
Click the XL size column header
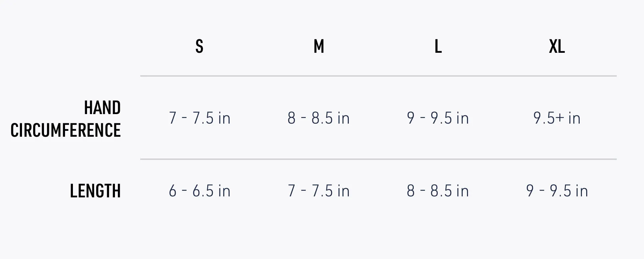[557, 46]
